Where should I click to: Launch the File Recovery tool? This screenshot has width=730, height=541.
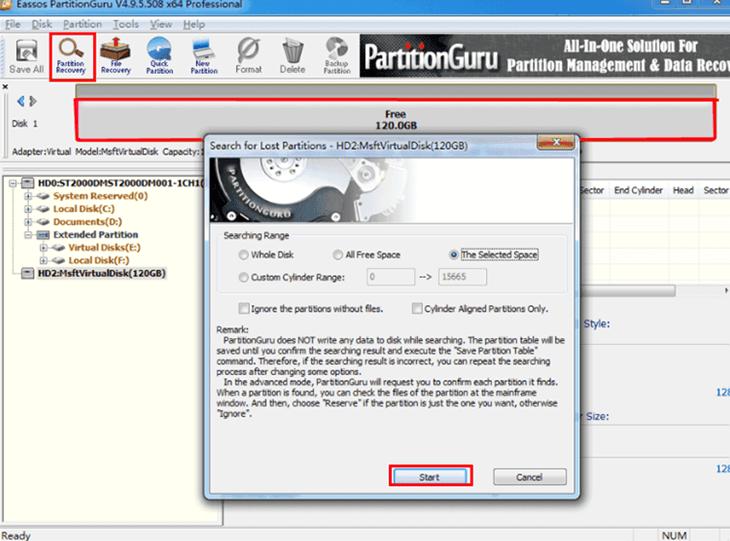pos(115,56)
